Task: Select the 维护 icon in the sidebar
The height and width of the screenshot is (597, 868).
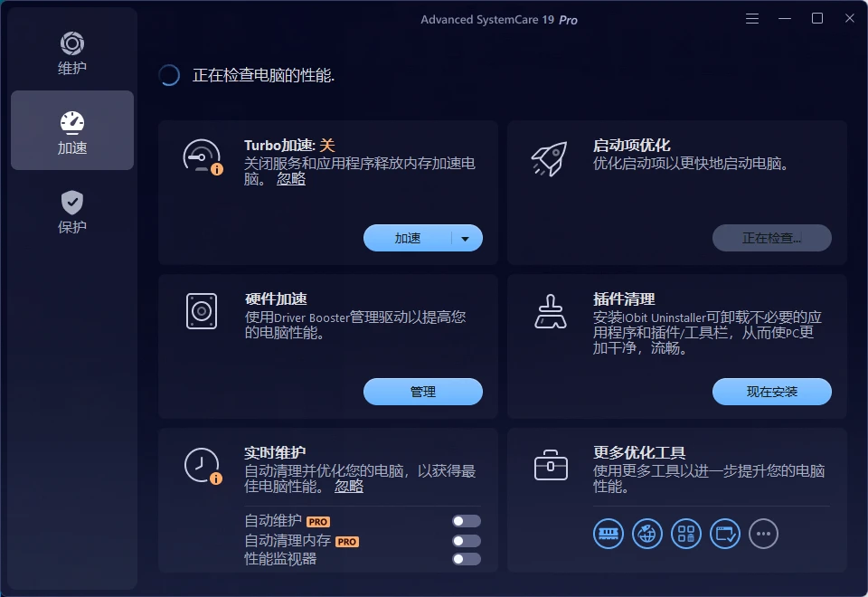Action: tap(71, 43)
